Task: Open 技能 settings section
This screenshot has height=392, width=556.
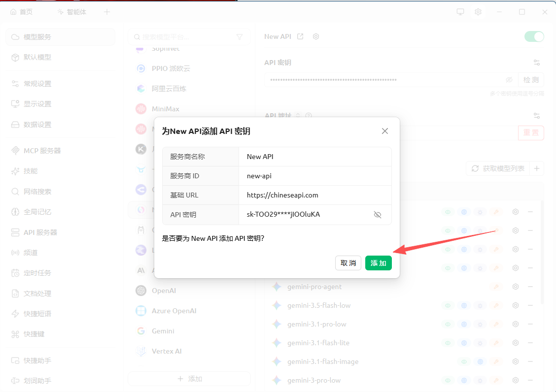Action: pyautogui.click(x=60, y=171)
